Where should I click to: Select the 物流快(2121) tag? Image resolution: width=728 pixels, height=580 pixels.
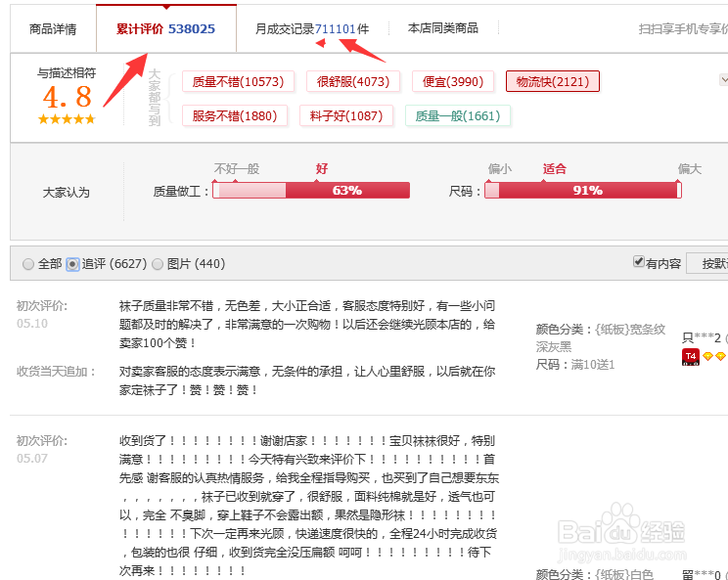click(x=553, y=81)
